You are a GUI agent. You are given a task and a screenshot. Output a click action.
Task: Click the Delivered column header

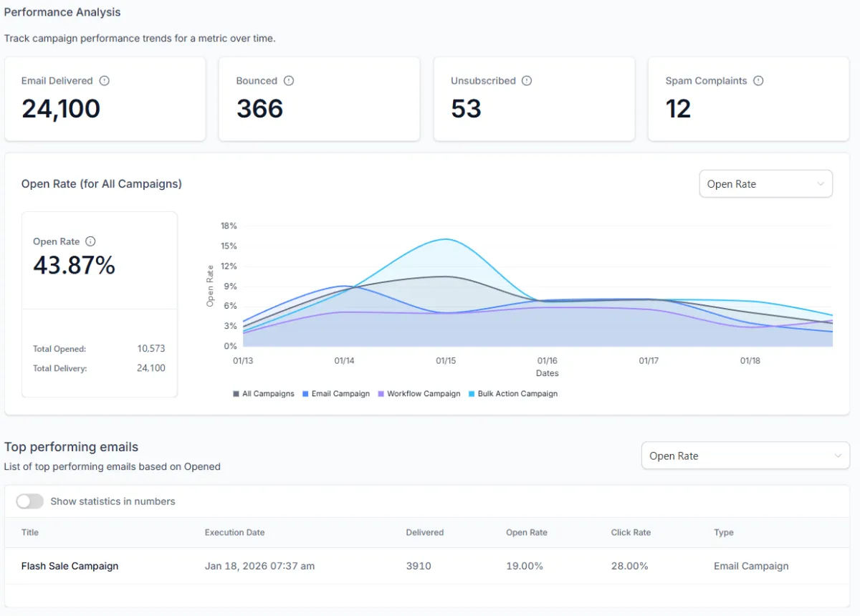click(425, 533)
